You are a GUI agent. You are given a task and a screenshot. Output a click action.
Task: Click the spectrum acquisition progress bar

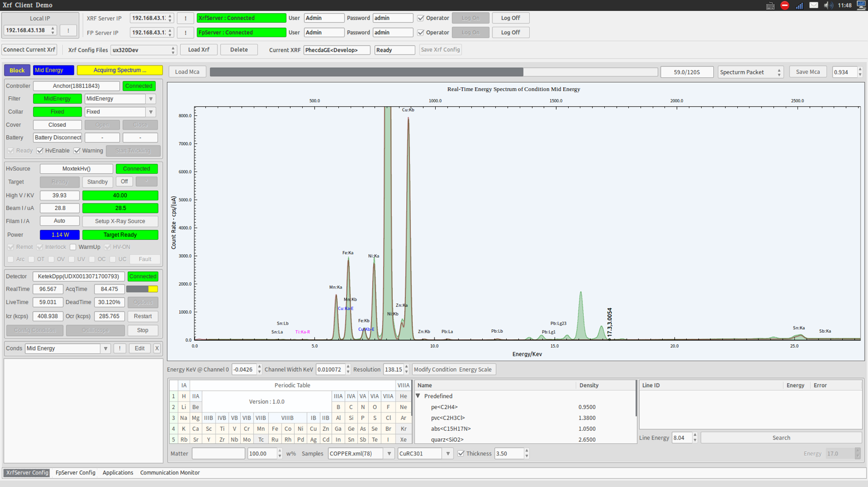point(433,72)
